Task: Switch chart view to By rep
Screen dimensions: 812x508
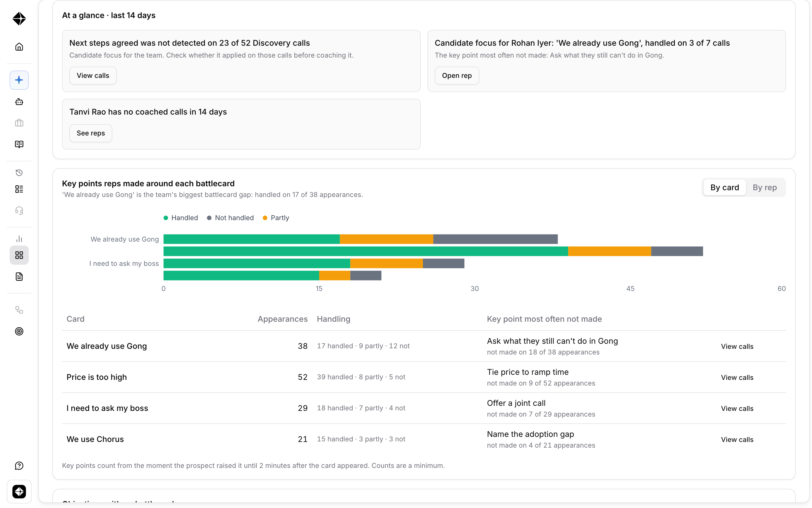Action: click(765, 187)
